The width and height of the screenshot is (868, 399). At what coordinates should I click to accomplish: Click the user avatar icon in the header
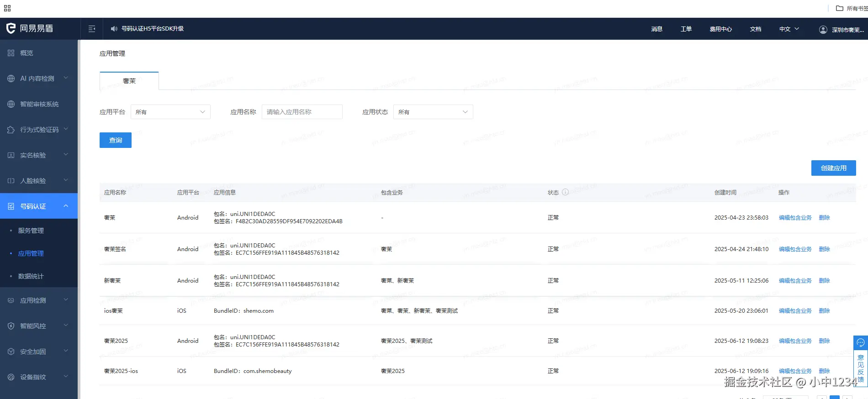pyautogui.click(x=823, y=30)
